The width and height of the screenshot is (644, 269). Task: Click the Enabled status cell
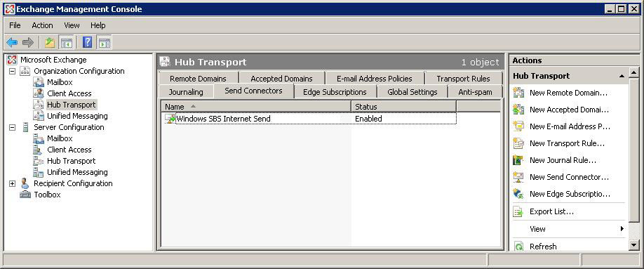pyautogui.click(x=368, y=119)
